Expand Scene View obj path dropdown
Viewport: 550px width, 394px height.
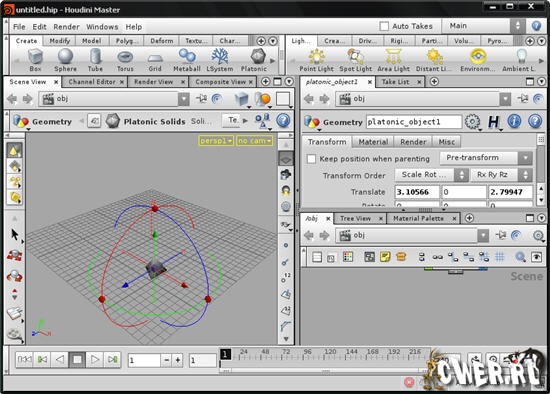coord(184,99)
